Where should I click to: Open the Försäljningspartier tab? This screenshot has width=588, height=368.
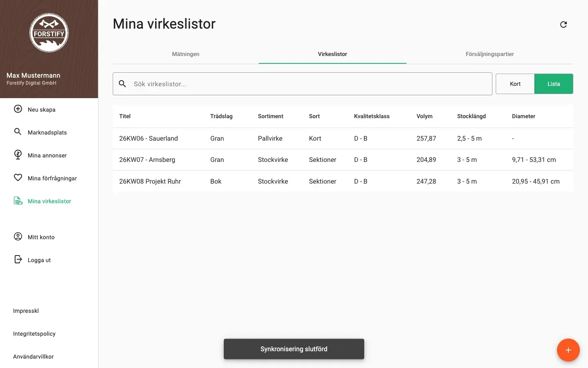(490, 54)
